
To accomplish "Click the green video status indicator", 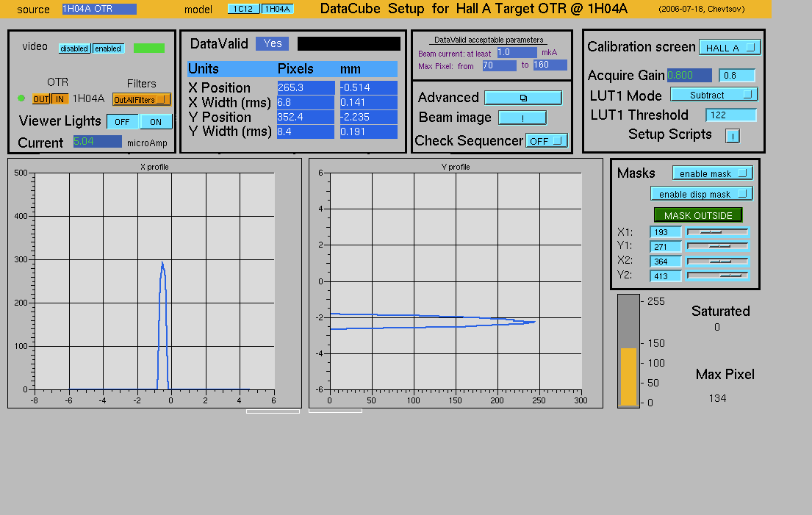I will point(149,48).
